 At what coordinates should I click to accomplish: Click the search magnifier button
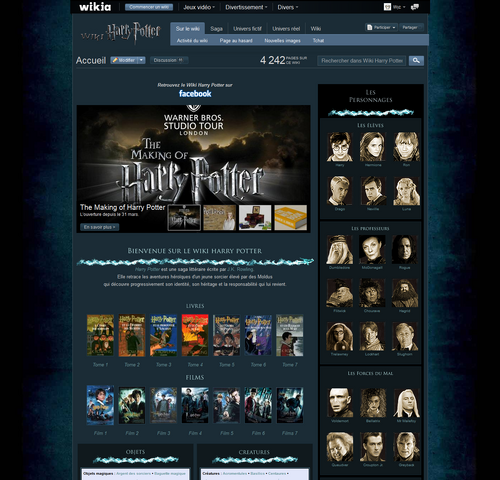[x=416, y=61]
